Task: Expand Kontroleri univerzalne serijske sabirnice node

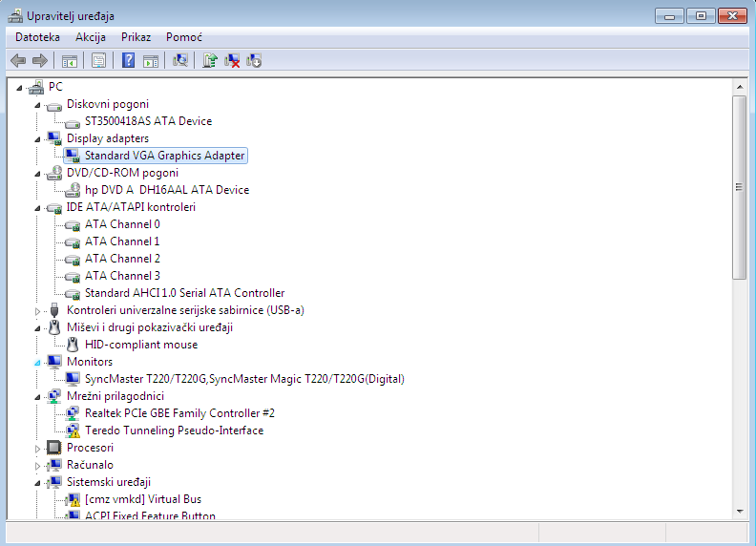Action: (x=38, y=310)
